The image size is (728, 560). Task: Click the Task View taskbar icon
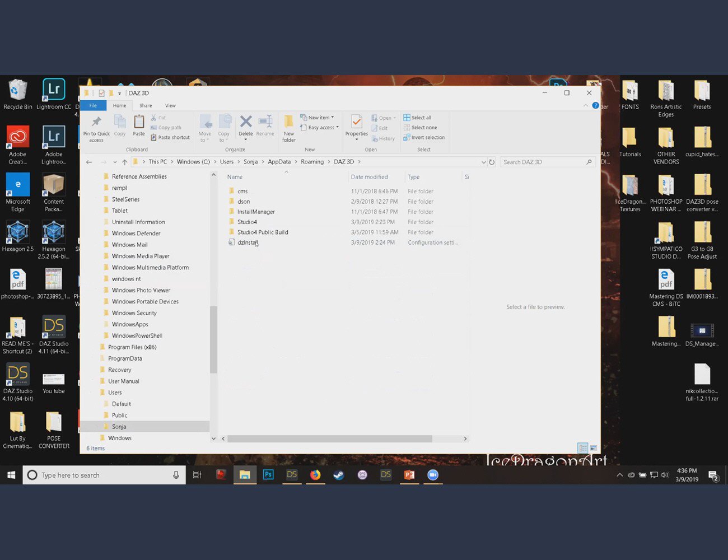197,475
